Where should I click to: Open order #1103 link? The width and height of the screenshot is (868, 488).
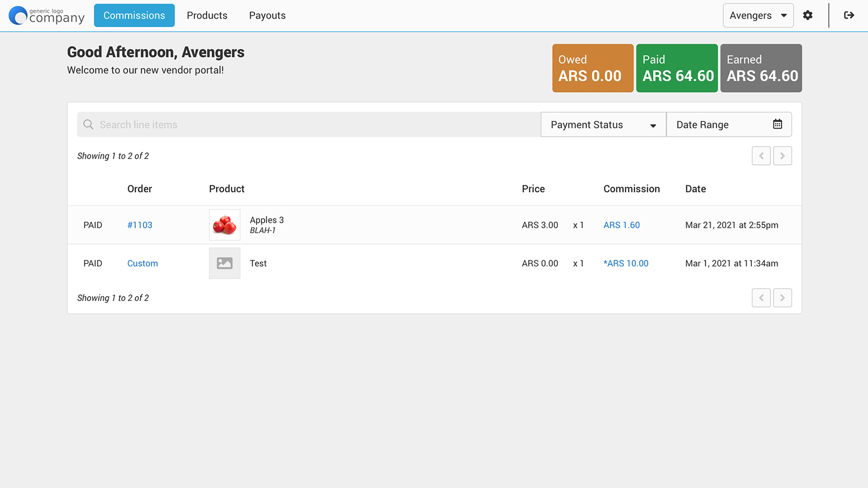coord(139,225)
